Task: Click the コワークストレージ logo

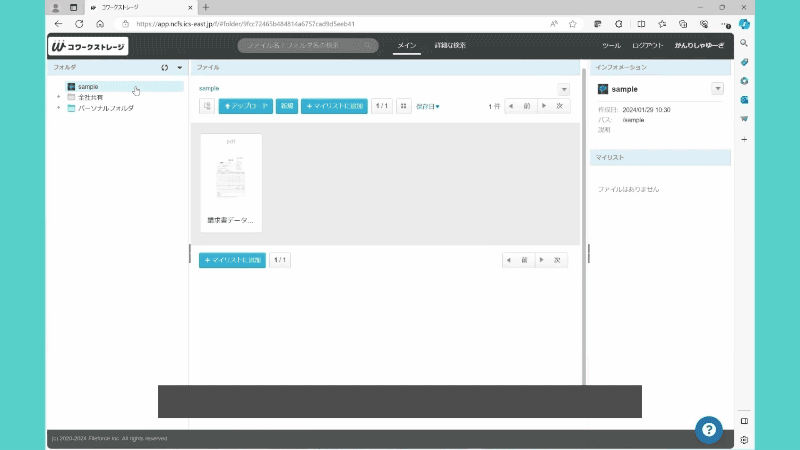Action: pyautogui.click(x=88, y=46)
